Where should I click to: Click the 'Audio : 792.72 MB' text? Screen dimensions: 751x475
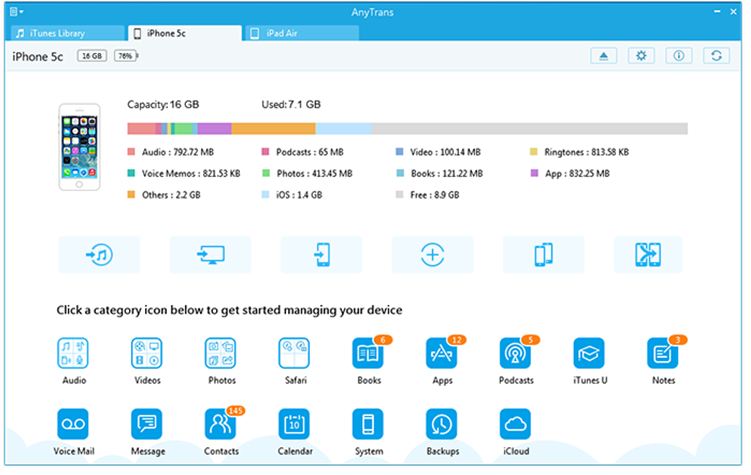coord(178,152)
